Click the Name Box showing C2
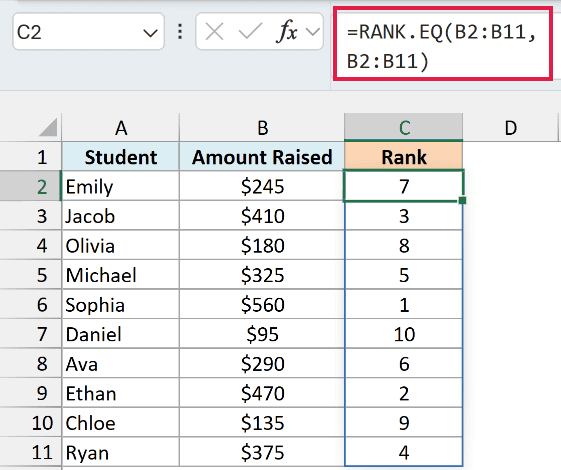The image size is (561, 470). click(88, 32)
